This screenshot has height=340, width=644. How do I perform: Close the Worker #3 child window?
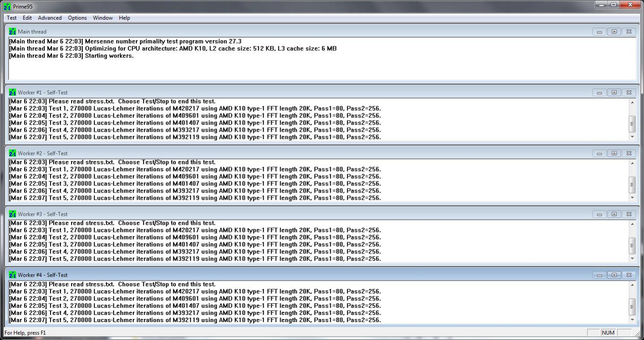pos(629,214)
